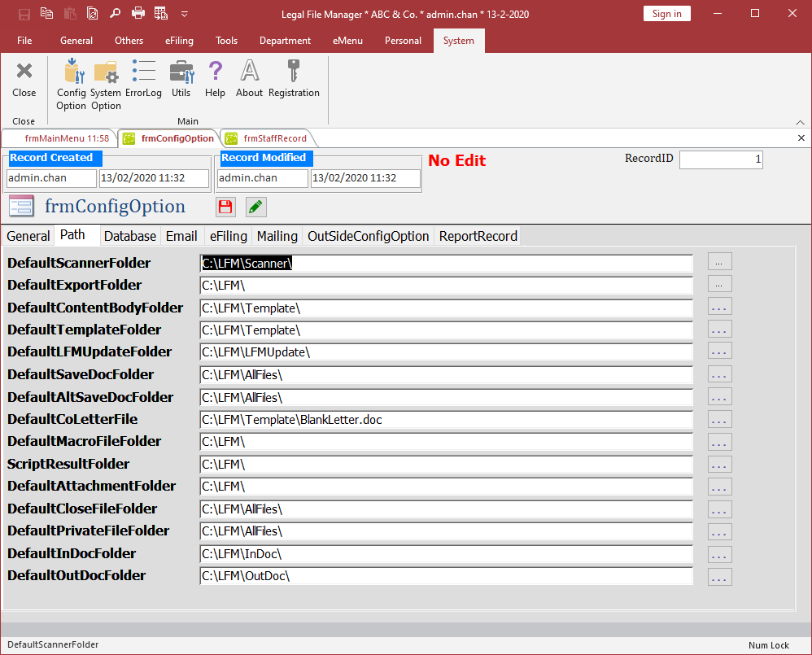Switch to the General ribbon tab

pos(76,41)
